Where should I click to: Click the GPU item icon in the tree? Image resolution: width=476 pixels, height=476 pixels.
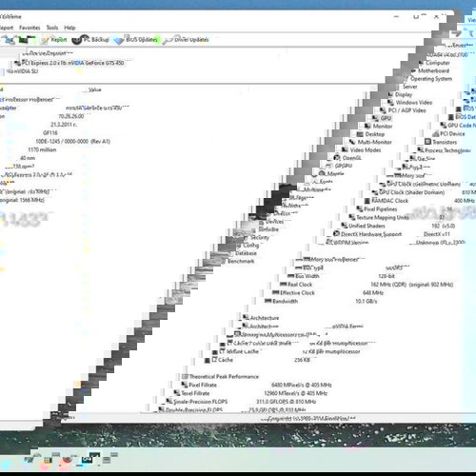pyautogui.click(x=375, y=118)
